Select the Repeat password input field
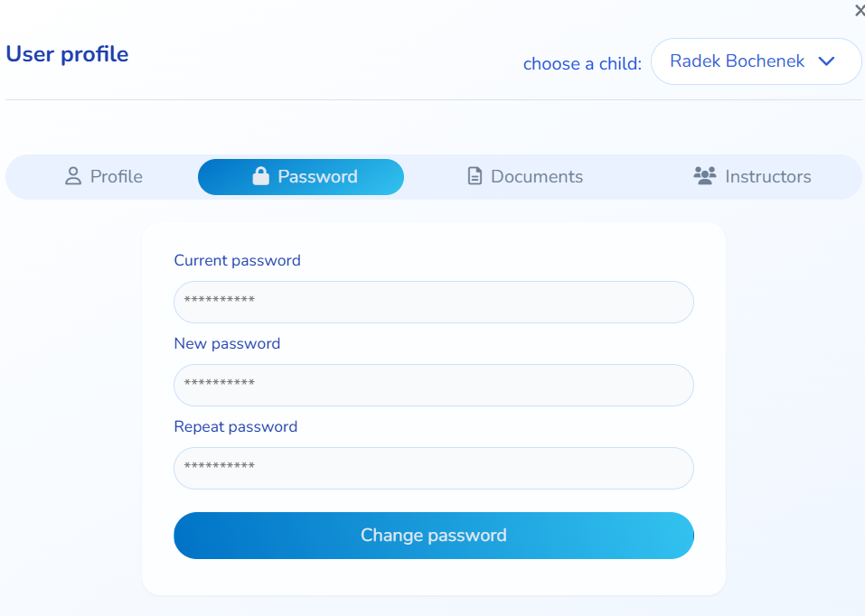The width and height of the screenshot is (865, 616). [433, 468]
